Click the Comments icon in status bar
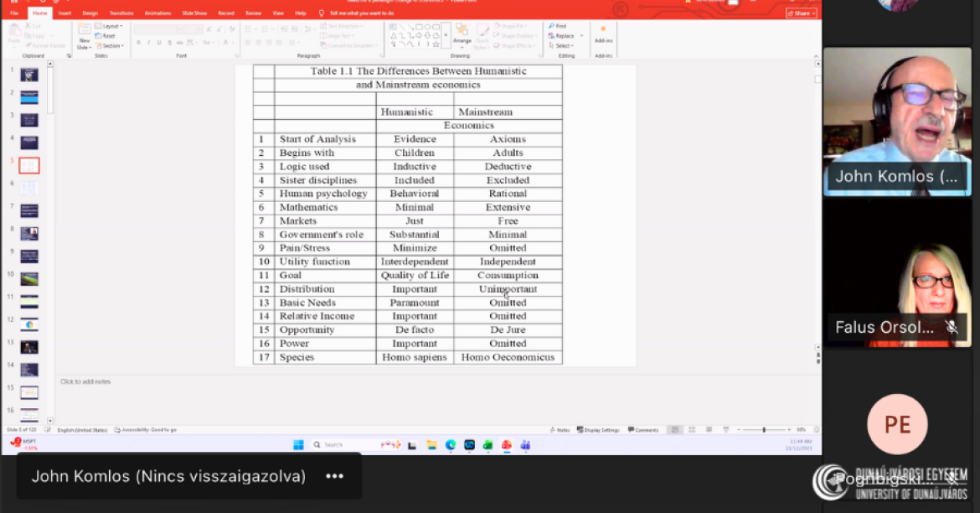This screenshot has width=980, height=513. pos(642,430)
